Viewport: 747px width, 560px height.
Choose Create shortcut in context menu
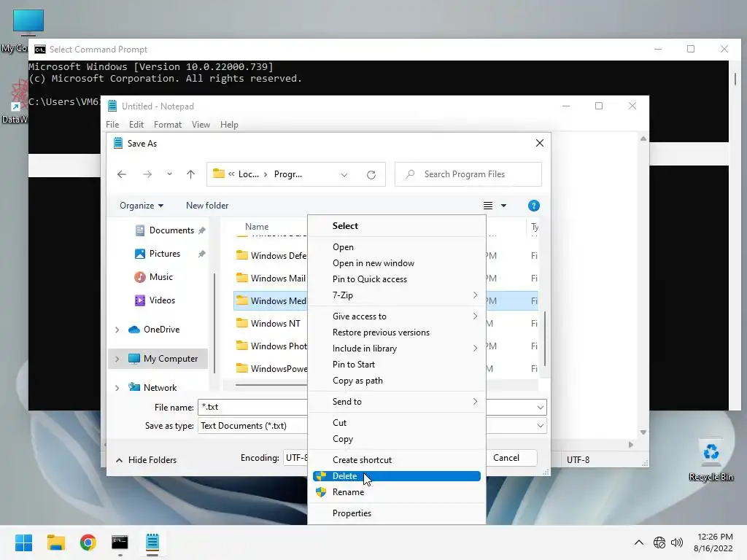pyautogui.click(x=396, y=460)
